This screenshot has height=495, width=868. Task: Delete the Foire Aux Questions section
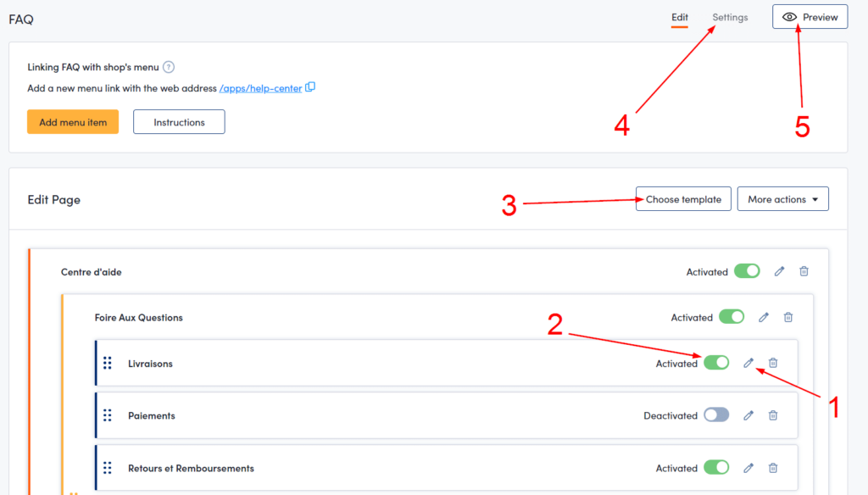tap(788, 317)
